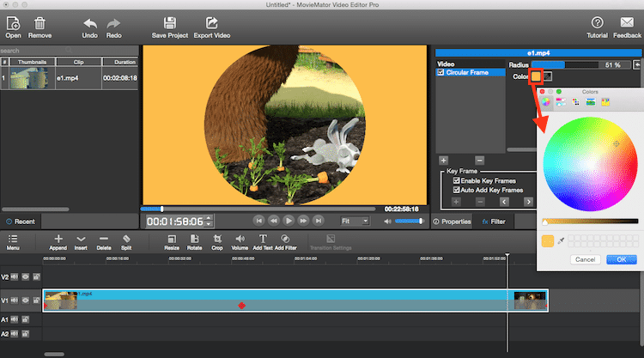This screenshot has width=644, height=358.
Task: Lock track V2
Action: click(37, 276)
